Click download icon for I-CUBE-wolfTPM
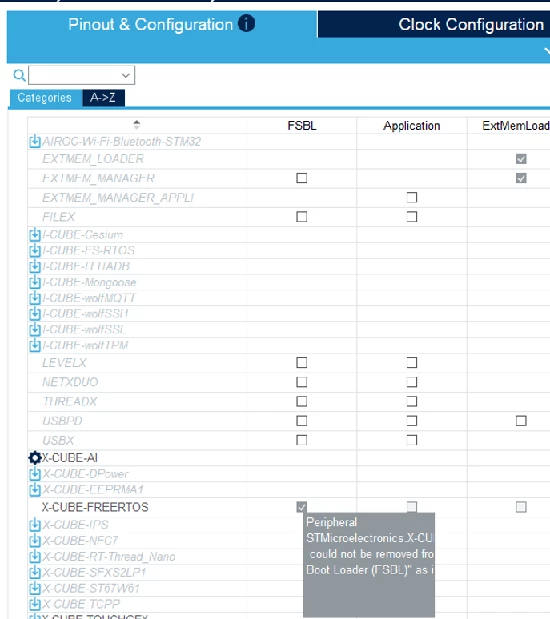The height and width of the screenshot is (619, 550). point(35,345)
